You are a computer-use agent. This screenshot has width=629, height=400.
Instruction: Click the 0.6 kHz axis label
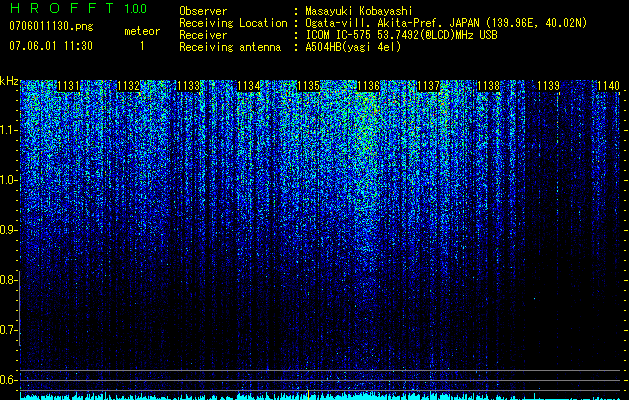[8, 380]
